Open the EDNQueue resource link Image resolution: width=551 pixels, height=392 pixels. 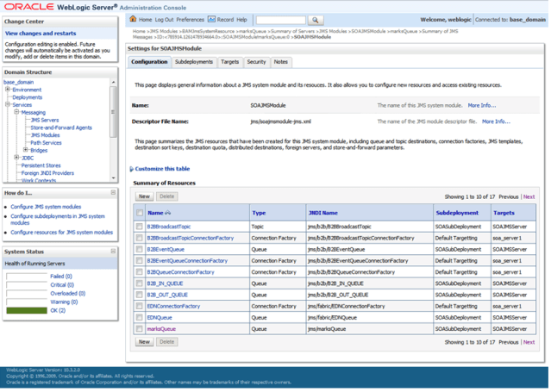pyautogui.click(x=160, y=317)
